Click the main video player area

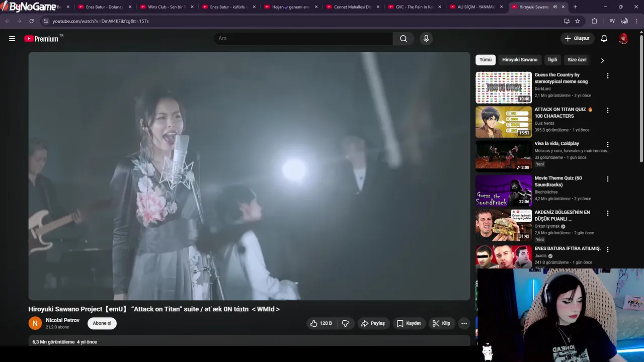pos(249,176)
